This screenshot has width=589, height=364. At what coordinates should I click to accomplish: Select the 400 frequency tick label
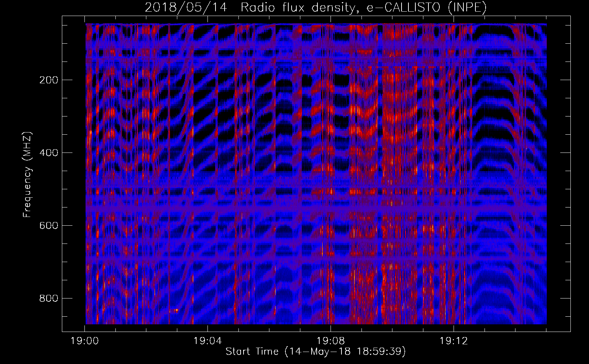pos(49,153)
